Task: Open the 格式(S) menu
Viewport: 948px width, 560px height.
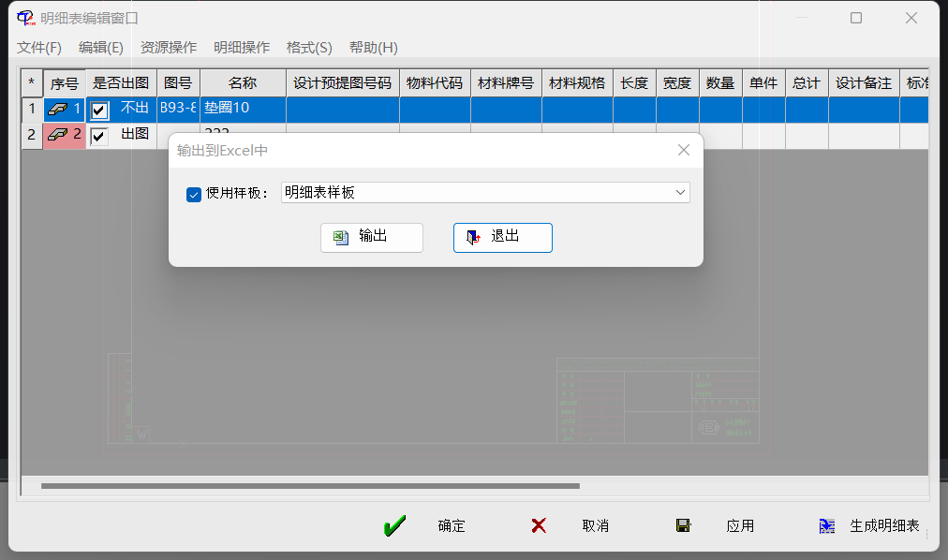Action: point(309,48)
